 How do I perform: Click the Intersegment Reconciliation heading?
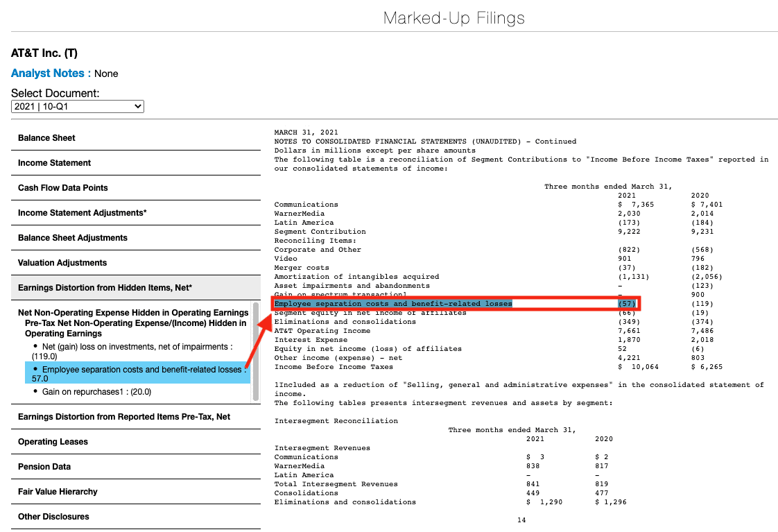pyautogui.click(x=336, y=421)
